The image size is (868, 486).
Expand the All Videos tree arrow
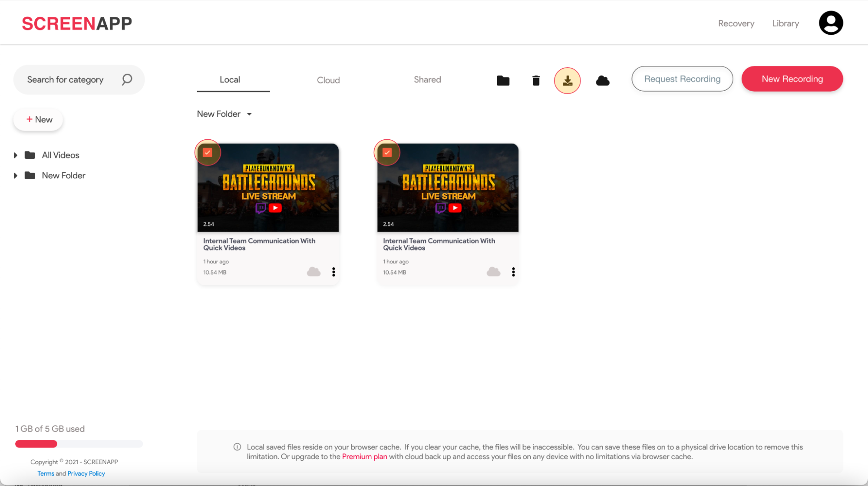(x=16, y=155)
